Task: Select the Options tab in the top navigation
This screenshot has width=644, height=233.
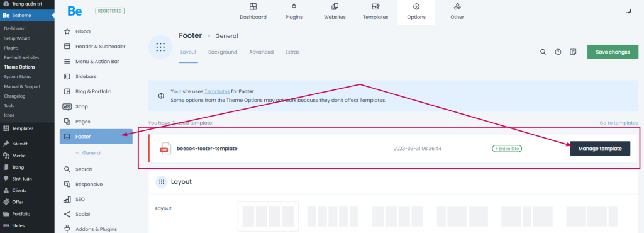Action: (x=416, y=12)
